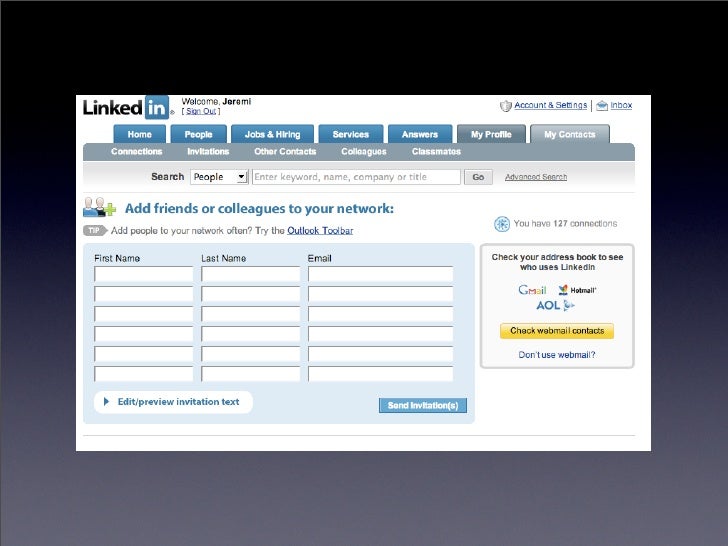
Task: Open the People tab
Action: coord(199,134)
